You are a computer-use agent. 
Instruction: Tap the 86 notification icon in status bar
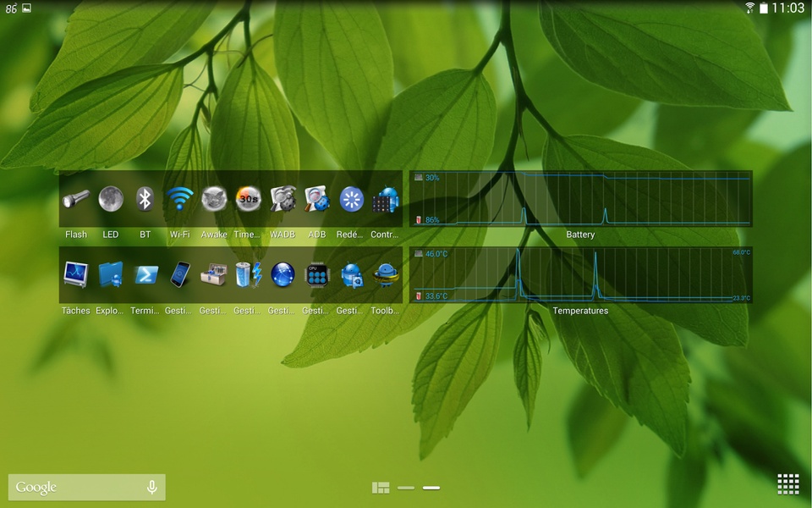(x=11, y=8)
